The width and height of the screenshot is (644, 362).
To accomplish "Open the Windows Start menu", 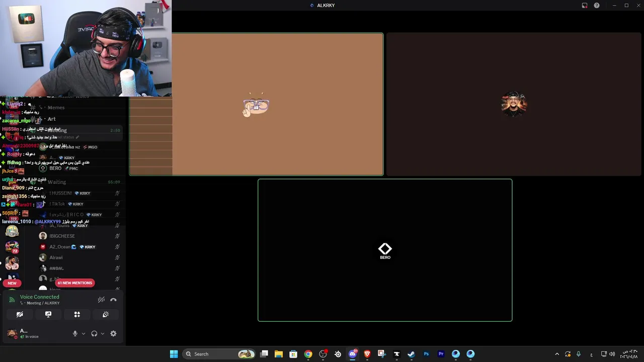I will point(174,354).
